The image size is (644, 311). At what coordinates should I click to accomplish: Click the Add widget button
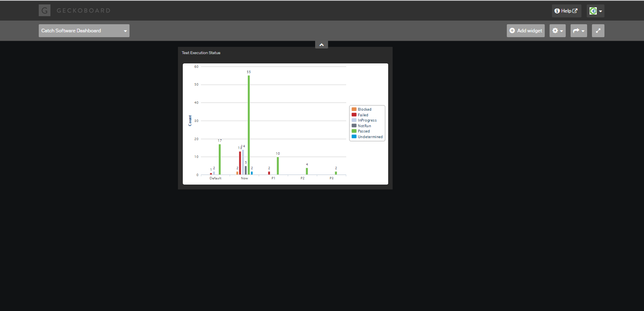525,31
